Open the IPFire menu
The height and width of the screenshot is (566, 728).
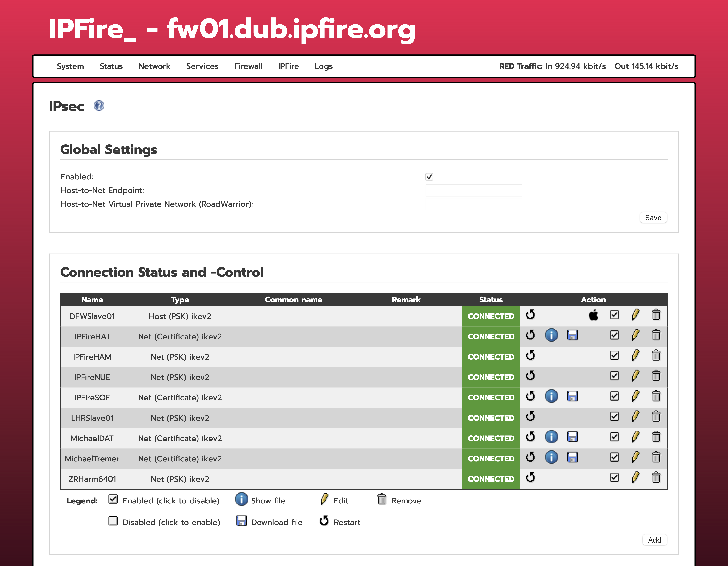(x=288, y=66)
